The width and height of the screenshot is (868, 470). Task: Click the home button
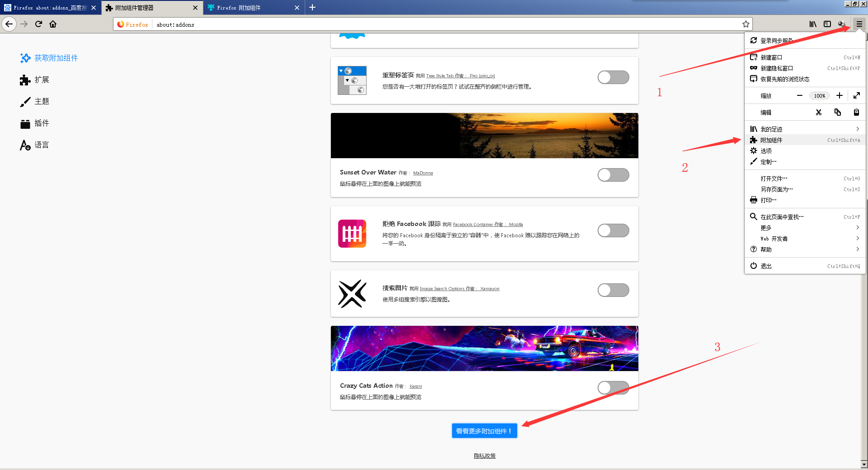click(x=53, y=24)
